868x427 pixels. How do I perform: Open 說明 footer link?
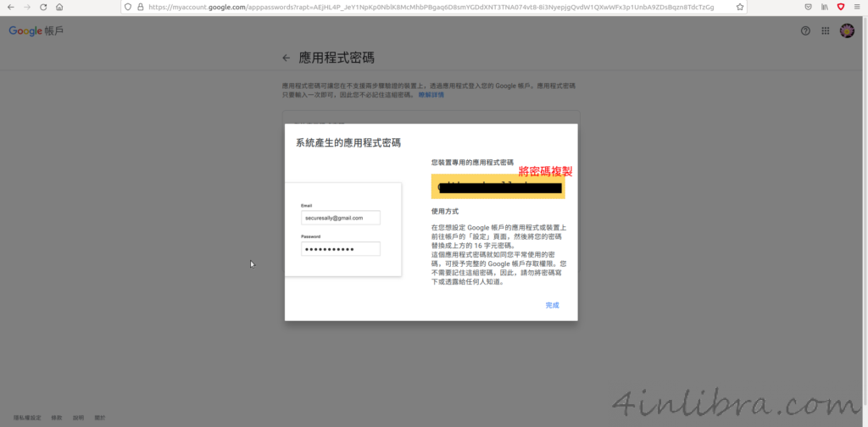click(x=78, y=419)
